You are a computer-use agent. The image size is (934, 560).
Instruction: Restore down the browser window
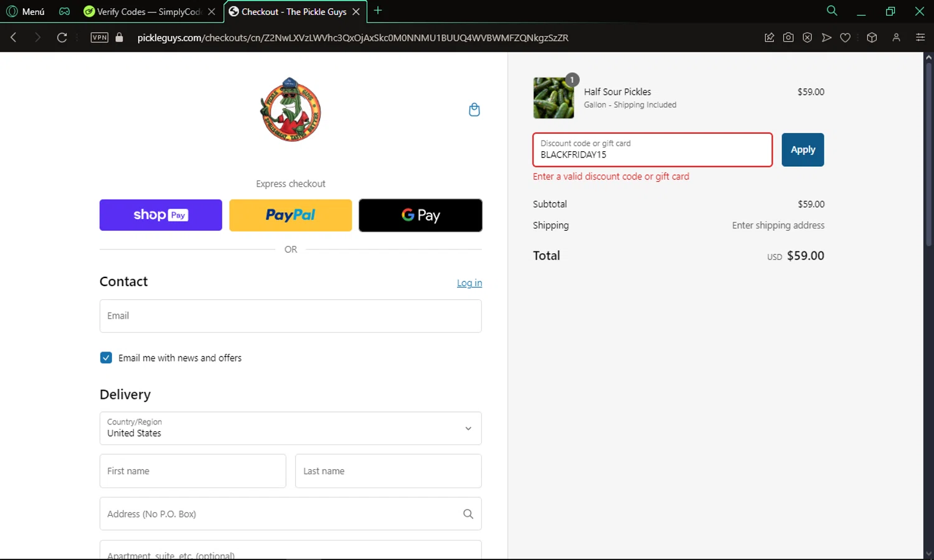pos(890,11)
